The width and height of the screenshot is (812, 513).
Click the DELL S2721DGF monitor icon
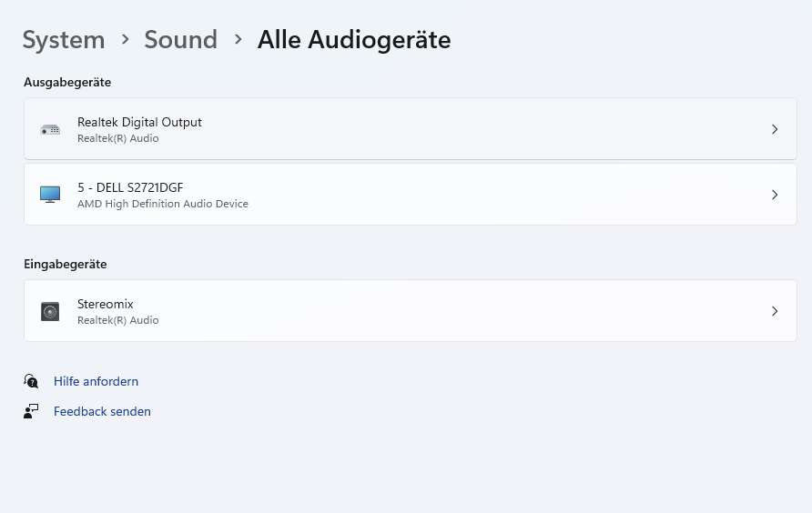click(50, 194)
